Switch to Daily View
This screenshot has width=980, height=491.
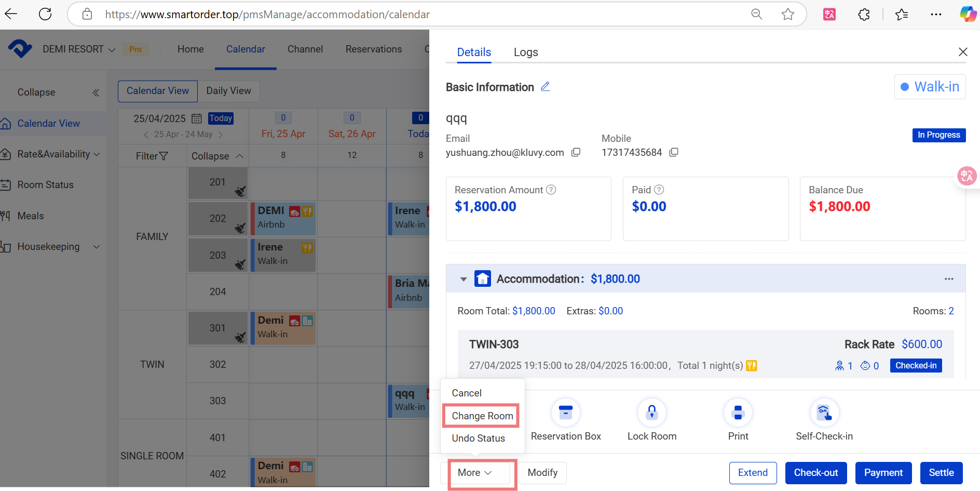228,91
